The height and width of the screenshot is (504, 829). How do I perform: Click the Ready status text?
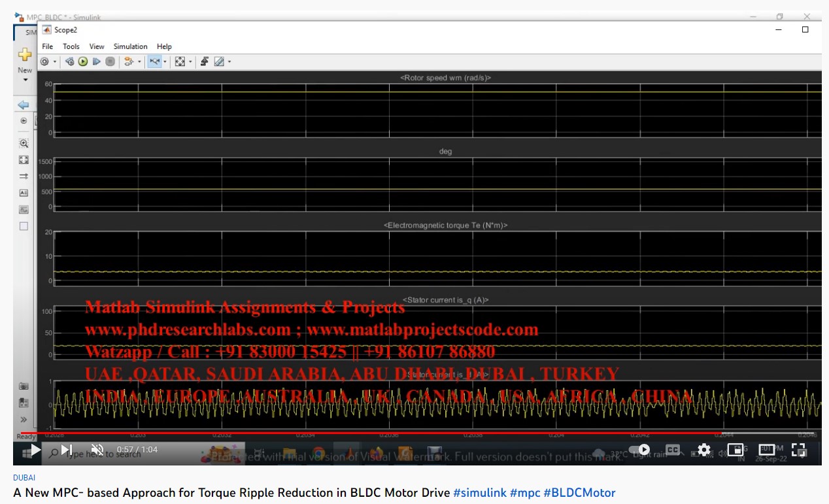(26, 437)
